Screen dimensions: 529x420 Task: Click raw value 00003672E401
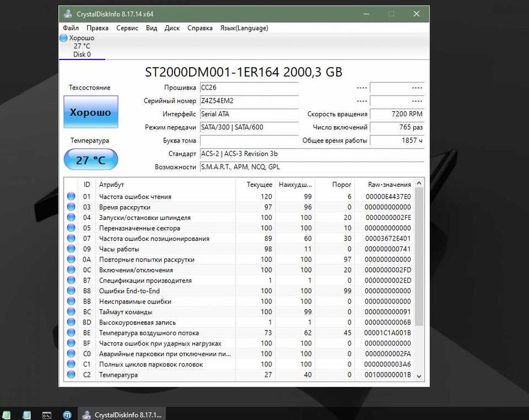pyautogui.click(x=388, y=239)
